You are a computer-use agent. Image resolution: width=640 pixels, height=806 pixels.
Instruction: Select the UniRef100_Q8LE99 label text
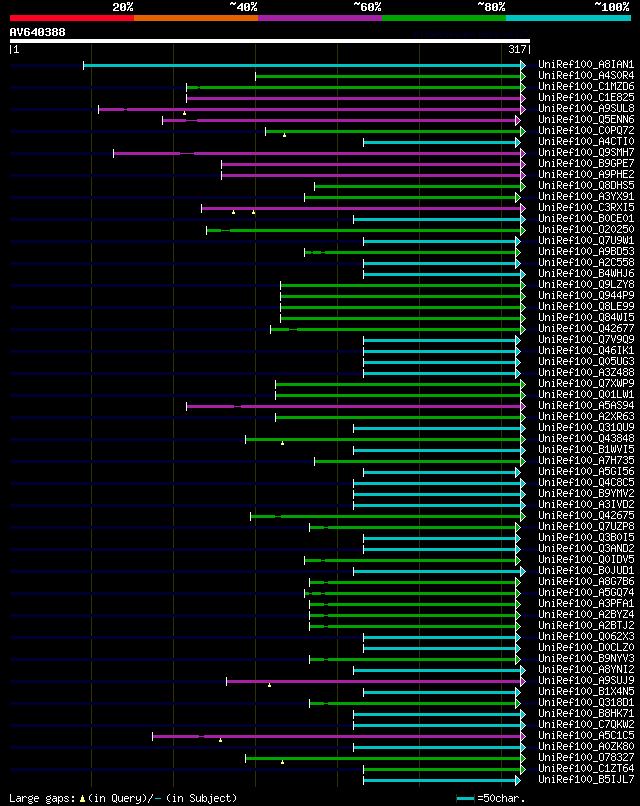point(586,306)
